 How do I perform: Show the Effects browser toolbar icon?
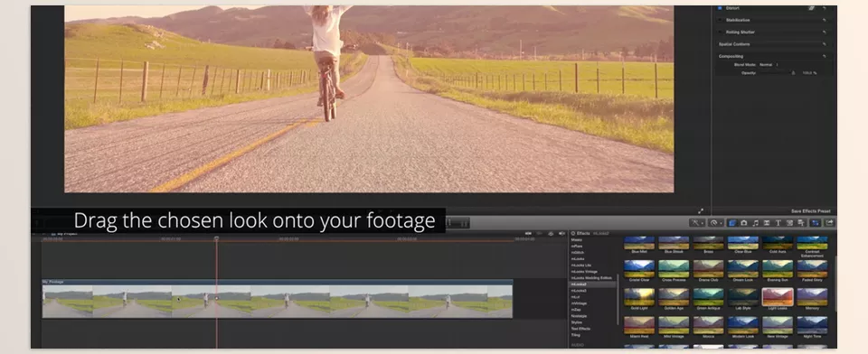coord(731,223)
